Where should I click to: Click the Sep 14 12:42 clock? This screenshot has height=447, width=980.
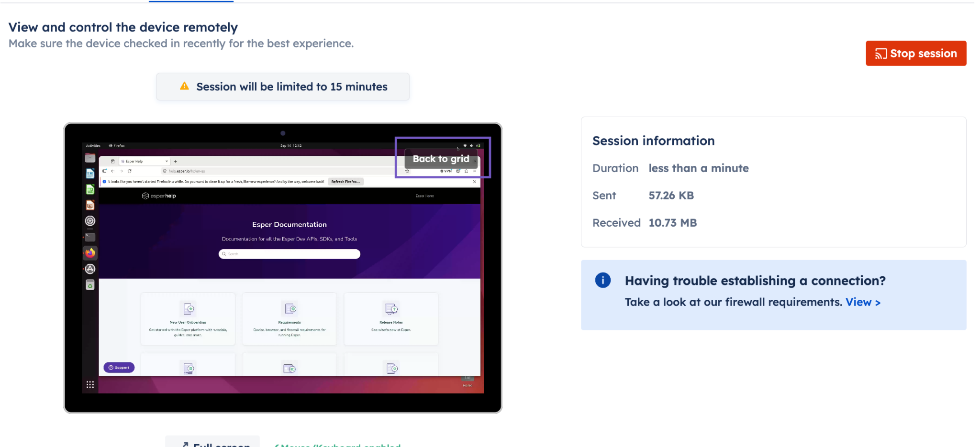291,146
